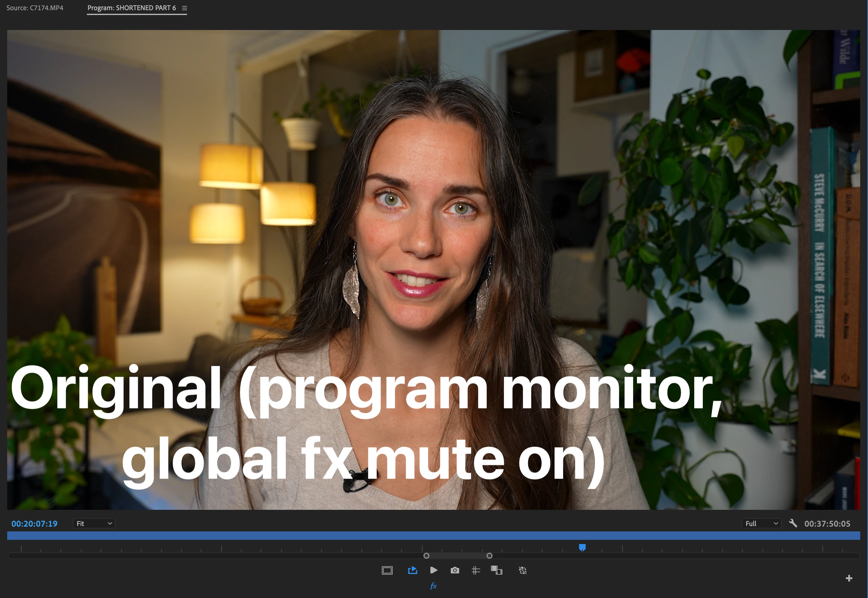868x598 pixels.
Task: Open the Fit zoom level dropdown
Action: click(94, 523)
